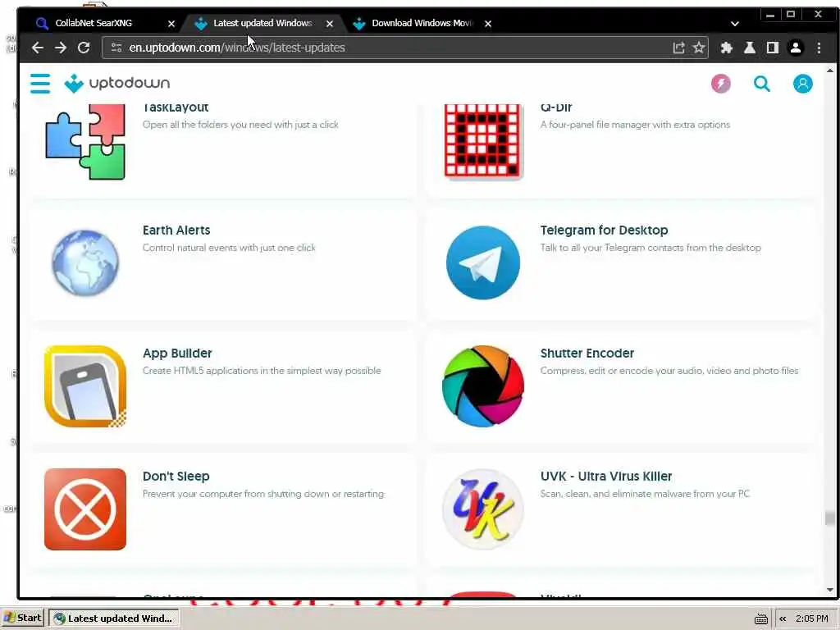Viewport: 840px width, 630px height.
Task: Open UVK - Ultra Virus Killer link
Action: 606,477
